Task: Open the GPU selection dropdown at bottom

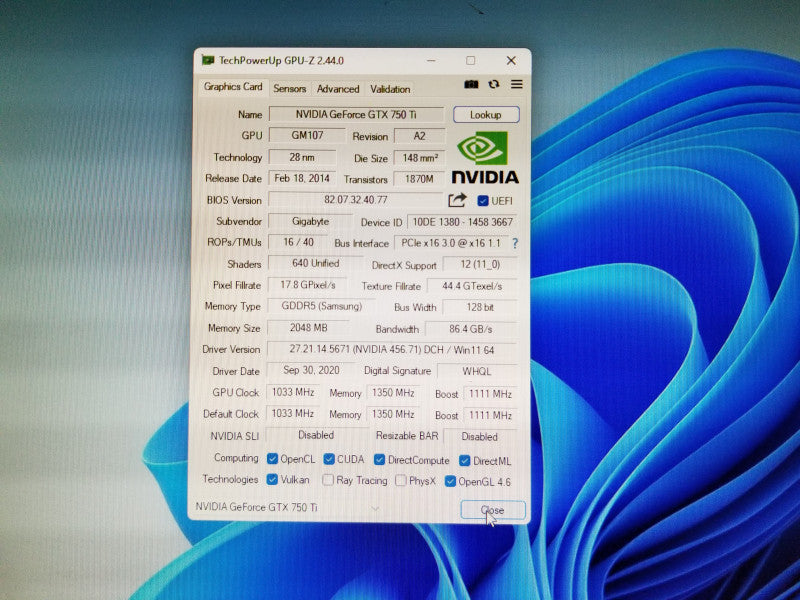Action: pyautogui.click(x=288, y=508)
